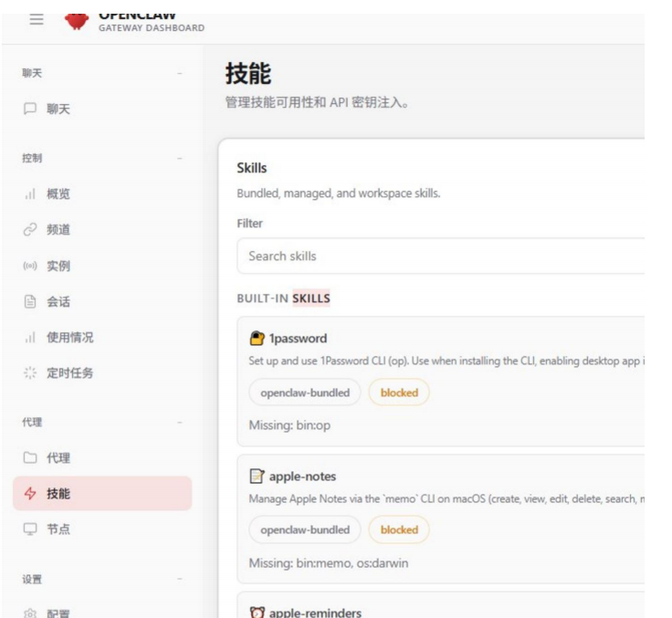Click the lightning bolt icon beside 技能
This screenshot has width=672, height=618.
[30, 494]
